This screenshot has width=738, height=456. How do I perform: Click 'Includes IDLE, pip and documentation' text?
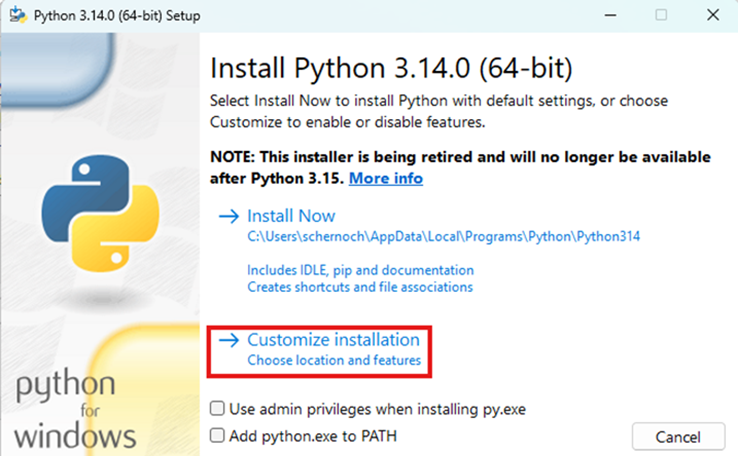tap(360, 270)
